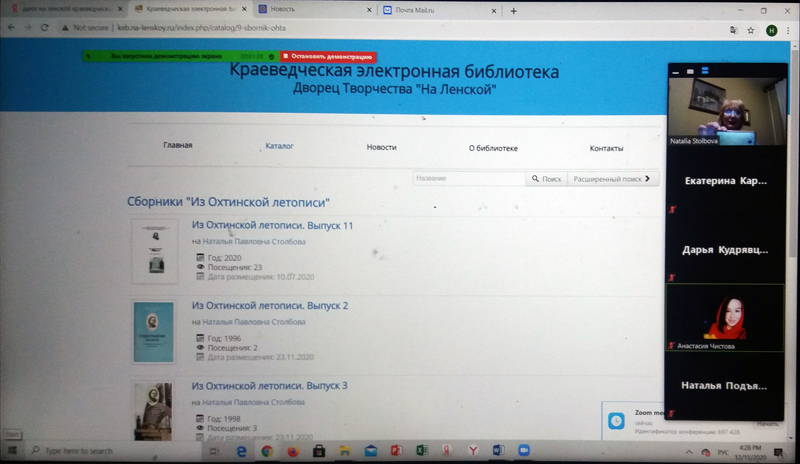Show hidden system tray icons
The image size is (800, 464).
pos(689,452)
